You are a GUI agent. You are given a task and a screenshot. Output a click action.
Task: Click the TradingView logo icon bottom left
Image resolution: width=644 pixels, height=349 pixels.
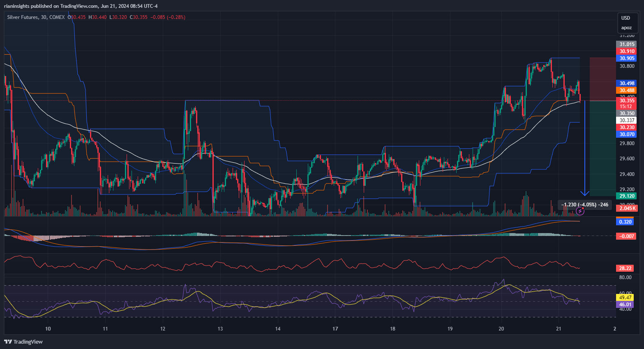[x=7, y=342]
